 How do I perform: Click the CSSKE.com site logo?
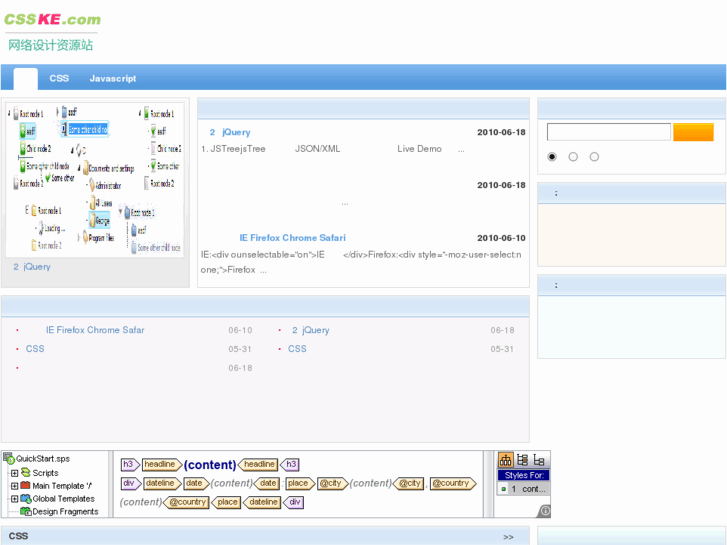pos(52,32)
